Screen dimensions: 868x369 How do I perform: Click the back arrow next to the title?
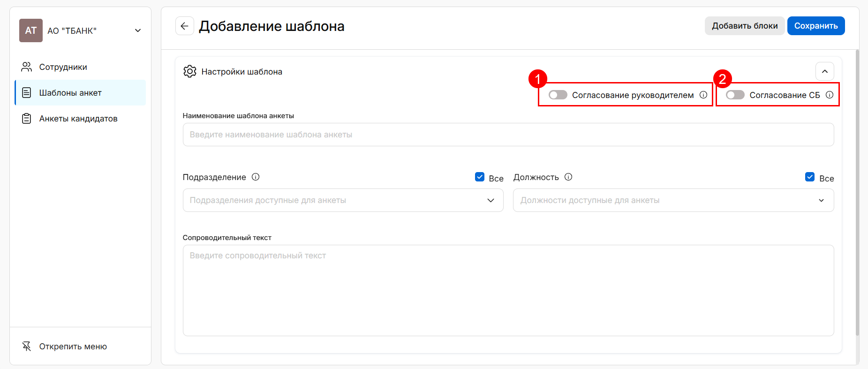184,26
